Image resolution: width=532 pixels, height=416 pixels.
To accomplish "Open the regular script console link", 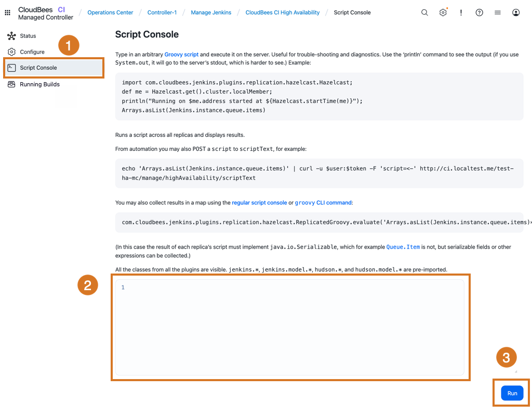I will pos(259,203).
